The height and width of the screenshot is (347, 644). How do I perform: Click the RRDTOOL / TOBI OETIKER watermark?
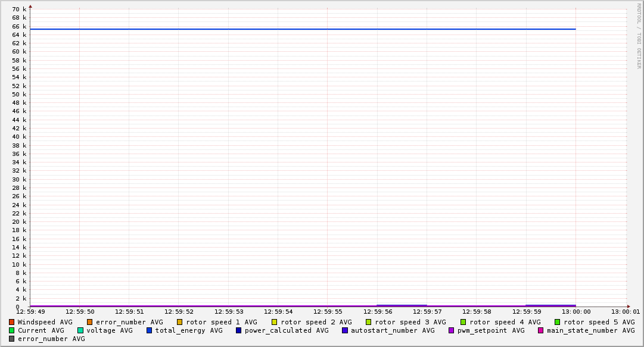click(x=639, y=36)
